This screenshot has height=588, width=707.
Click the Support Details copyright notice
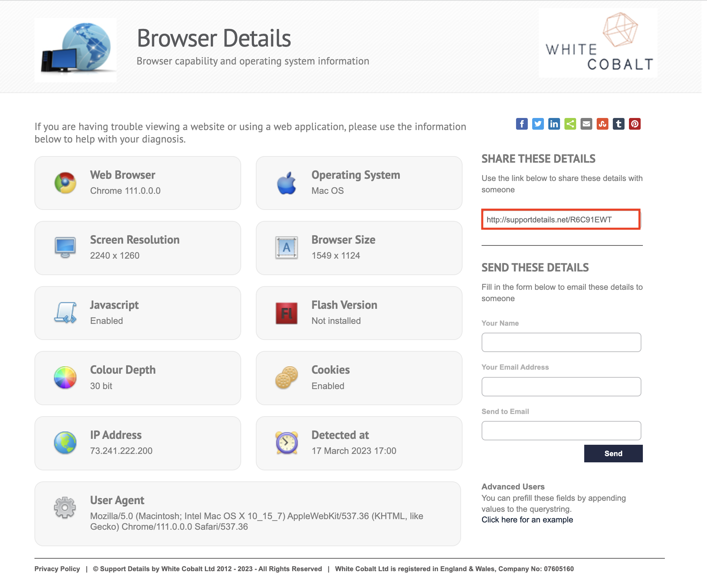207,569
